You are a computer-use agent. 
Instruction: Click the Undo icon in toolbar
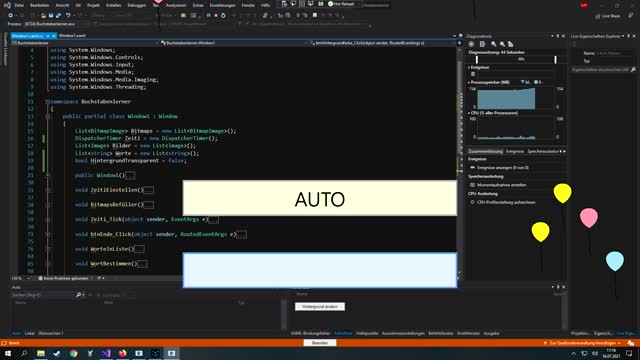68,16
